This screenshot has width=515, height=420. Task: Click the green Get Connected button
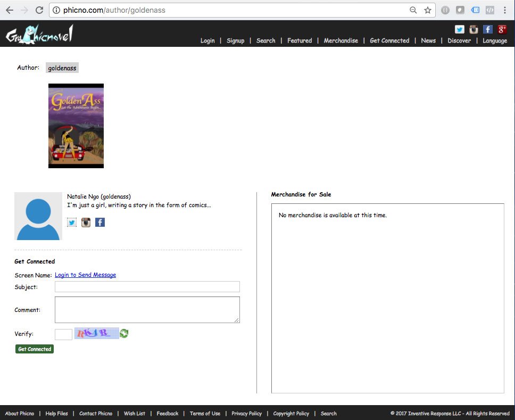35,349
